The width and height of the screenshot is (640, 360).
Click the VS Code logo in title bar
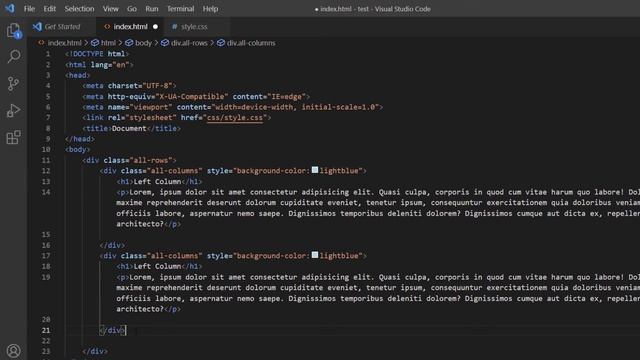point(10,8)
